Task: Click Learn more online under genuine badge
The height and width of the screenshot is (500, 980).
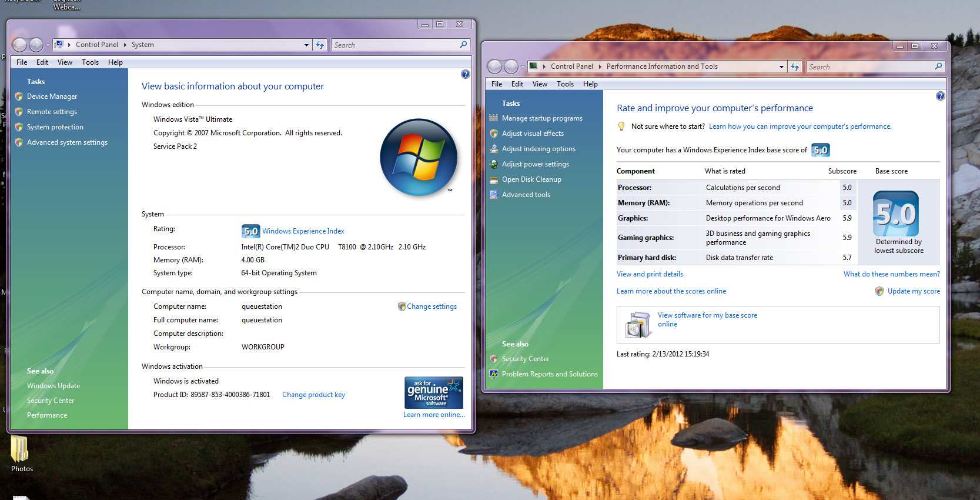Action: pos(434,415)
